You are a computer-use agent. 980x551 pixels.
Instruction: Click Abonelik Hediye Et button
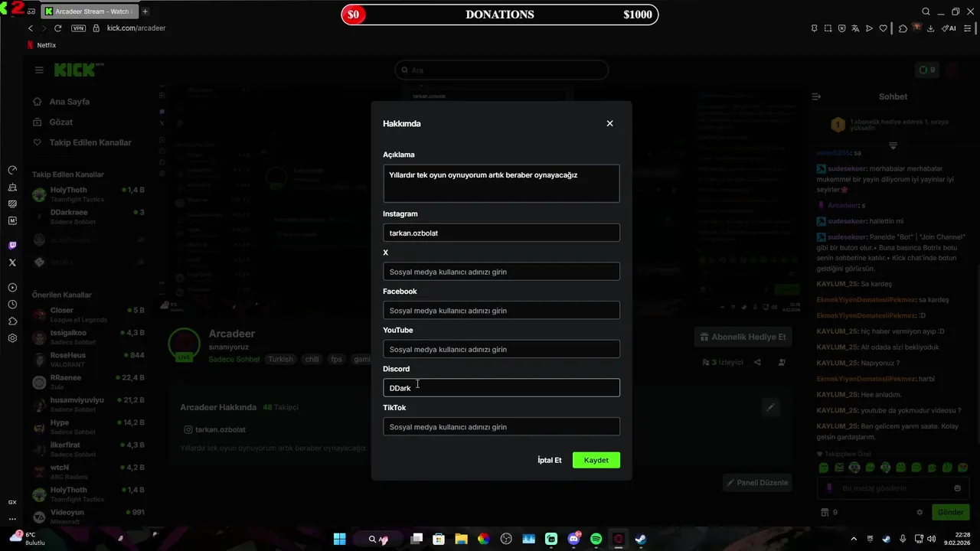point(743,337)
